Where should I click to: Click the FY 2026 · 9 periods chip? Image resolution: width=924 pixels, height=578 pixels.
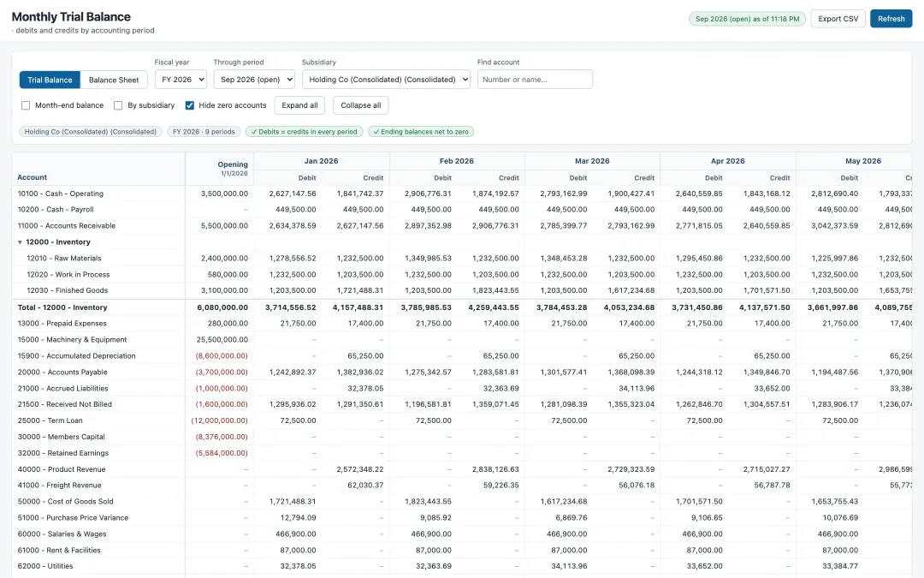(x=204, y=132)
